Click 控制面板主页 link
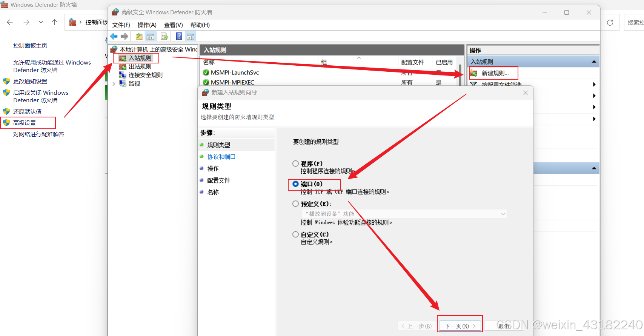 coord(30,45)
